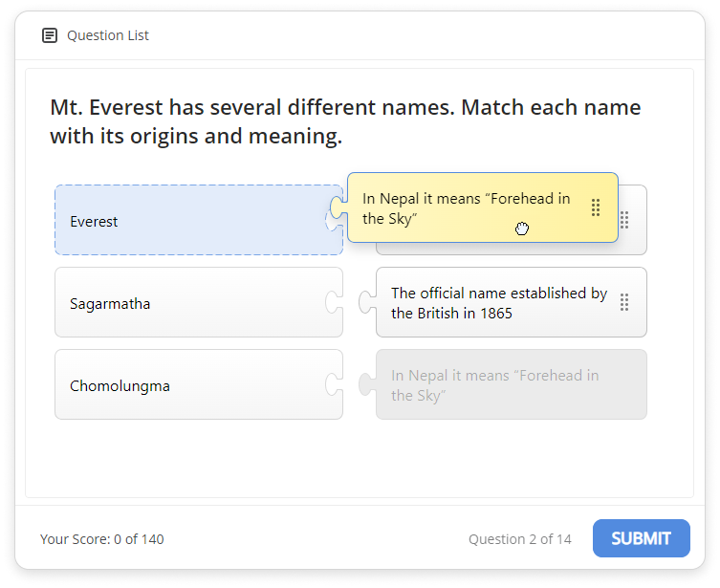Open the Question List label
Viewport: 720px width, 588px height.
(x=107, y=35)
